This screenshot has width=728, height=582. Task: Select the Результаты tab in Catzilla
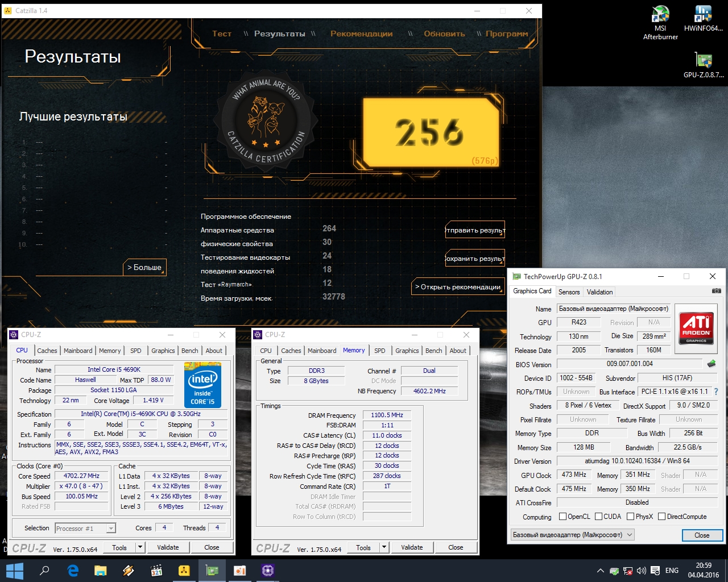click(279, 34)
